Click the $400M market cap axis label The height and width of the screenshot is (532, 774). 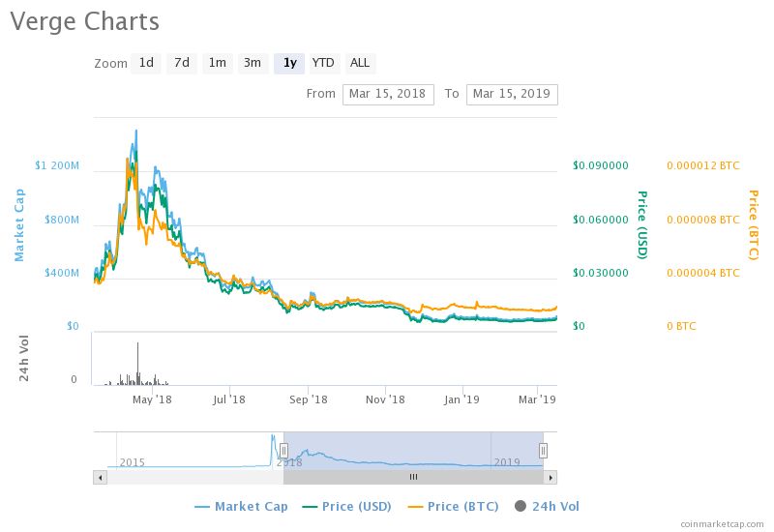pyautogui.click(x=62, y=273)
